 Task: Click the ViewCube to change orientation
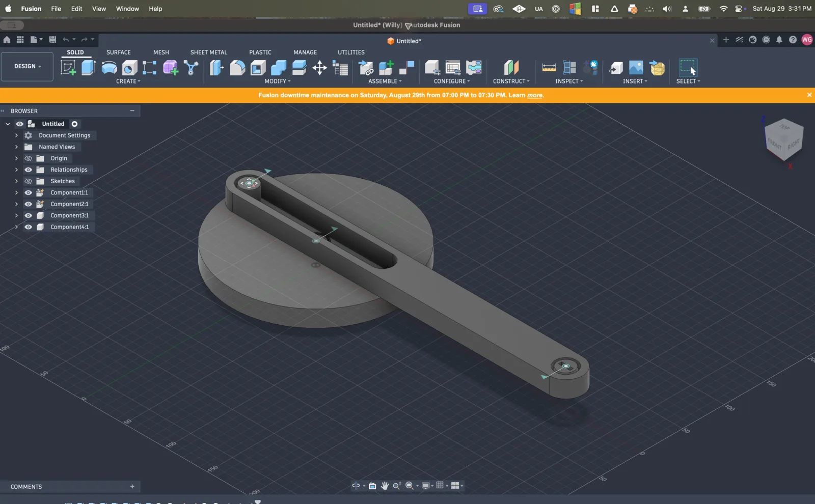pos(783,140)
